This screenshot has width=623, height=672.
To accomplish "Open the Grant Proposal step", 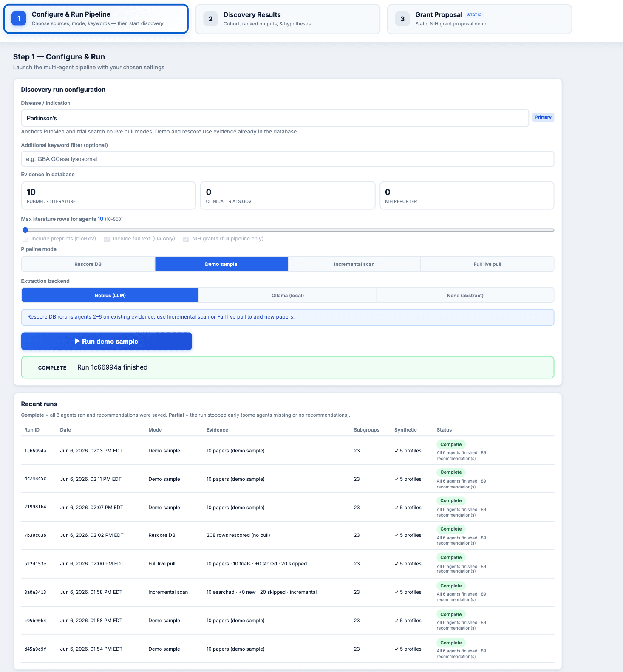I will (x=479, y=19).
